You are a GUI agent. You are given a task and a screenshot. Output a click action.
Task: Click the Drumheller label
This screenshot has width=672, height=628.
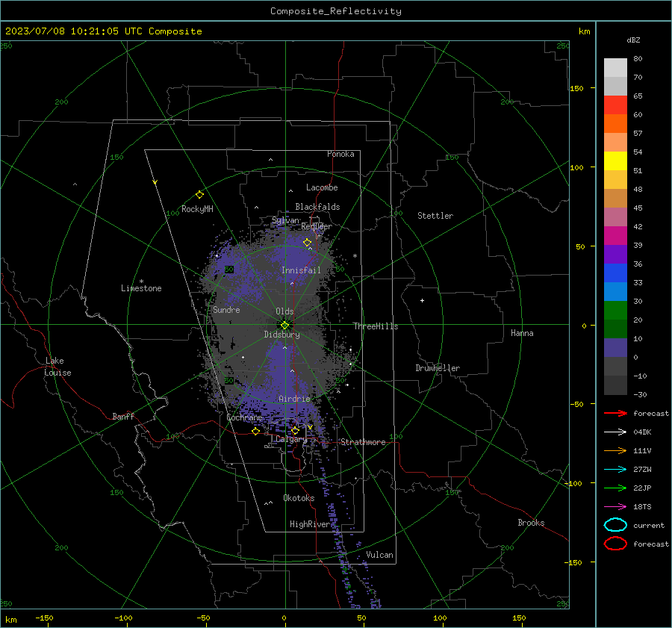click(x=438, y=368)
